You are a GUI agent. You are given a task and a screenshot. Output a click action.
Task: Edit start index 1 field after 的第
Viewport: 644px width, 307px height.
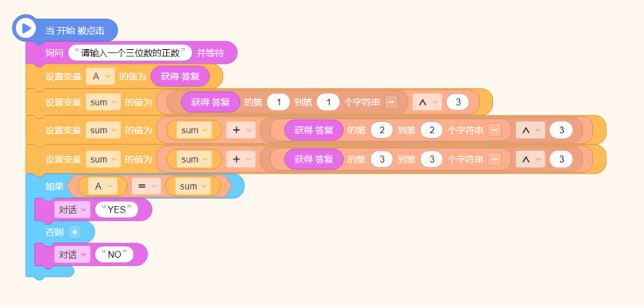coord(278,102)
